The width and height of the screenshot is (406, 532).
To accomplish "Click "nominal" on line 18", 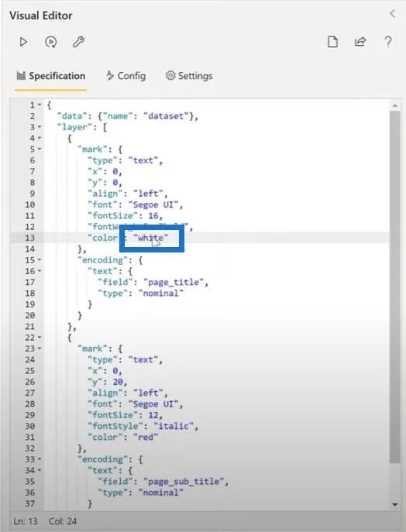I will click(x=161, y=293).
